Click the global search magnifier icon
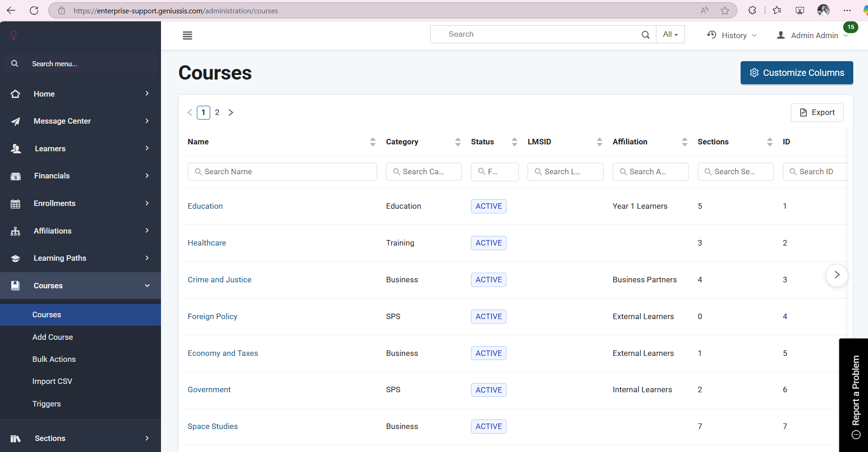Image resolution: width=868 pixels, height=452 pixels. pyautogui.click(x=645, y=34)
